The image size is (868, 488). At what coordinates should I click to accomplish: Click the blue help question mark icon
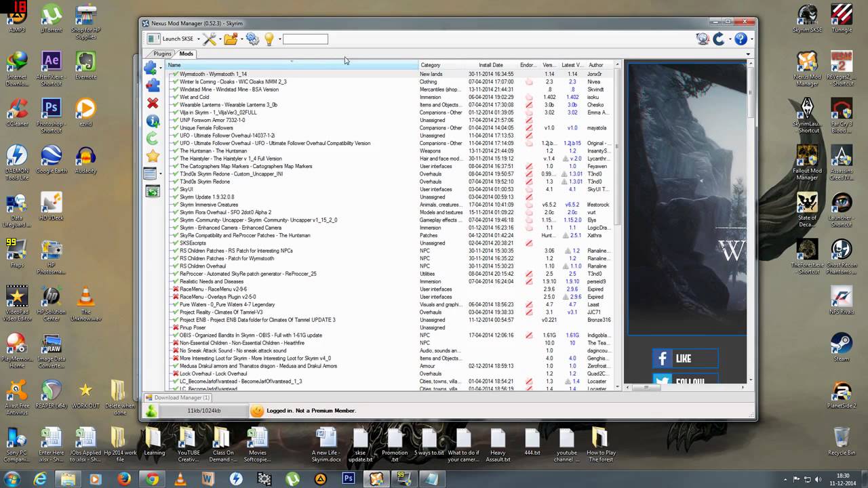click(x=741, y=39)
